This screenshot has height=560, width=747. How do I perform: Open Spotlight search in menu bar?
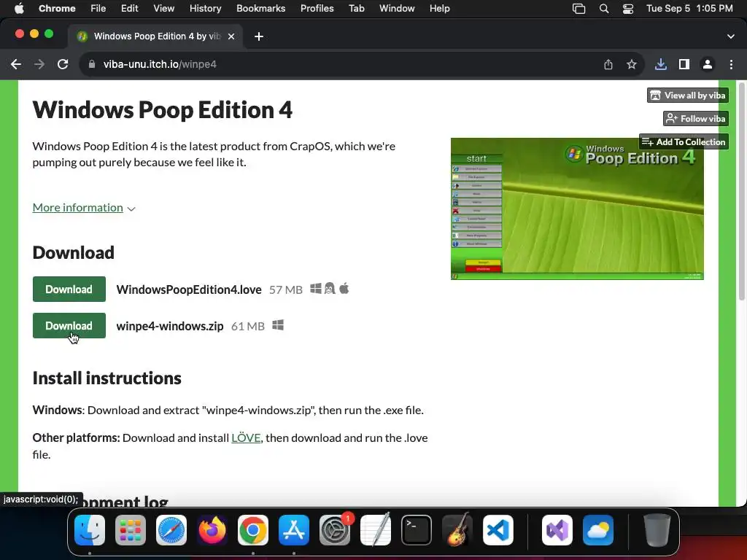(x=603, y=9)
